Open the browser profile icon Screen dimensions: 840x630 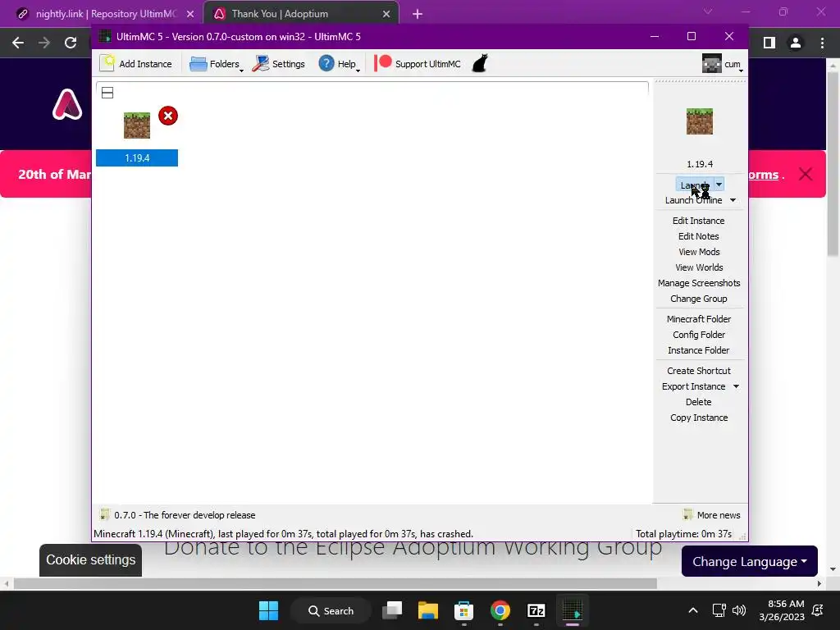[x=796, y=43]
